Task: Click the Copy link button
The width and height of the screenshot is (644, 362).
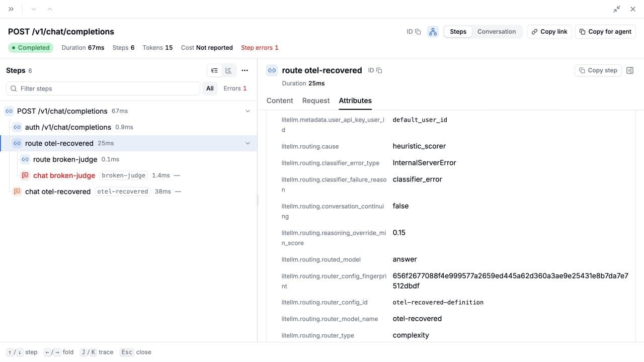Action: [549, 32]
